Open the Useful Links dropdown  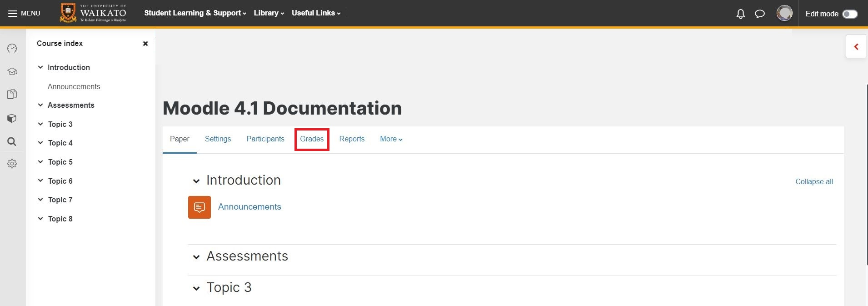pos(316,13)
